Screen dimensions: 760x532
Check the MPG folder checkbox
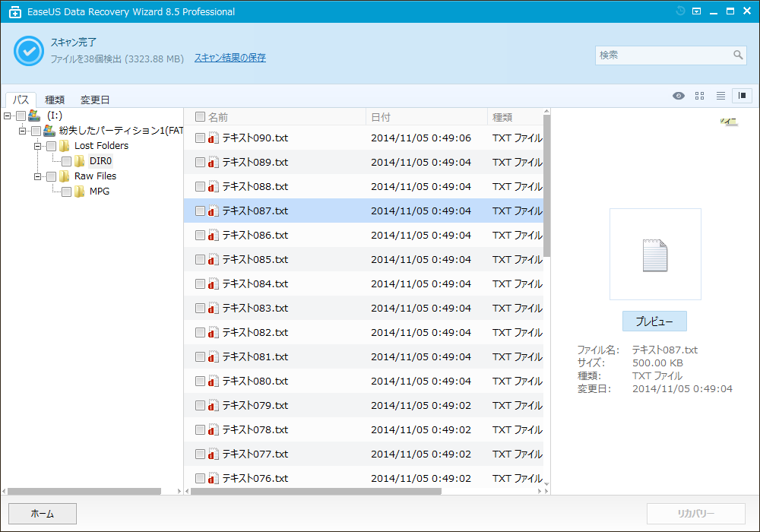coord(66,192)
